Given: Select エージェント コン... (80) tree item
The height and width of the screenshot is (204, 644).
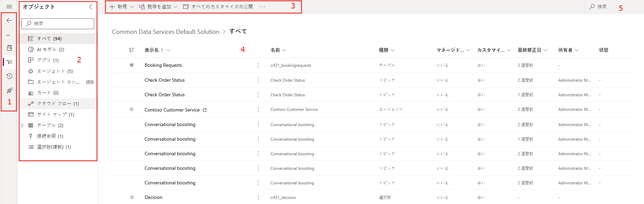Looking at the screenshot, I should coord(58,82).
